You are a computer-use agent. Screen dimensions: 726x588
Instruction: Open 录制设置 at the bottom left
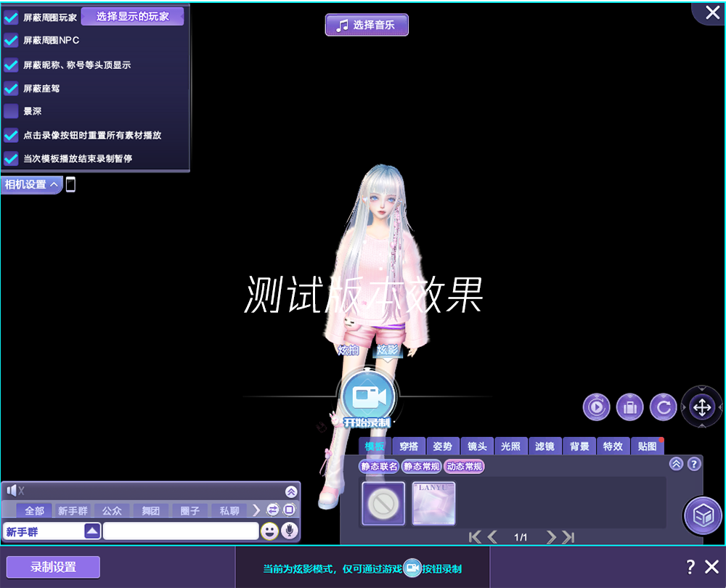pyautogui.click(x=52, y=566)
